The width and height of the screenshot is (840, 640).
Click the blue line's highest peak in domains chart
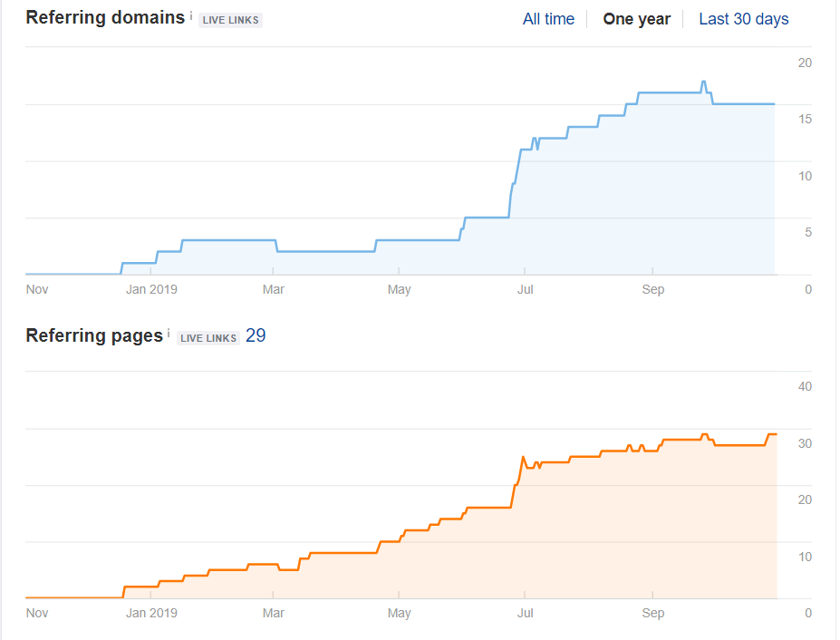(703, 82)
